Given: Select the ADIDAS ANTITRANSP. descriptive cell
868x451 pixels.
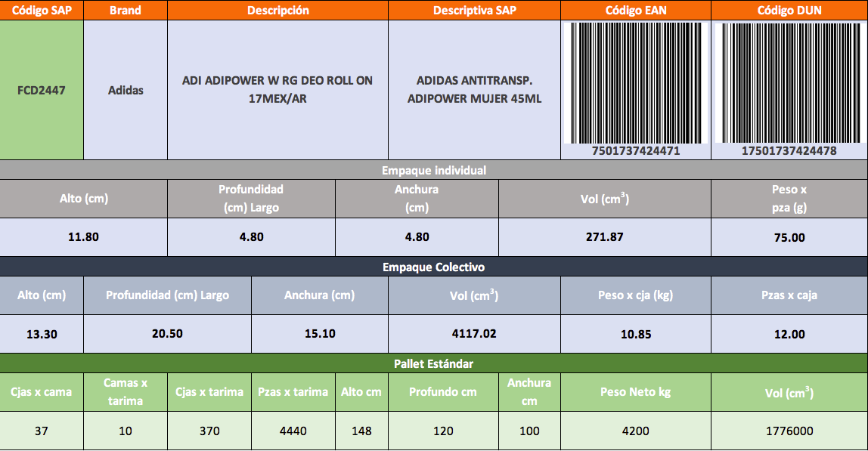Looking at the screenshot, I should (474, 90).
